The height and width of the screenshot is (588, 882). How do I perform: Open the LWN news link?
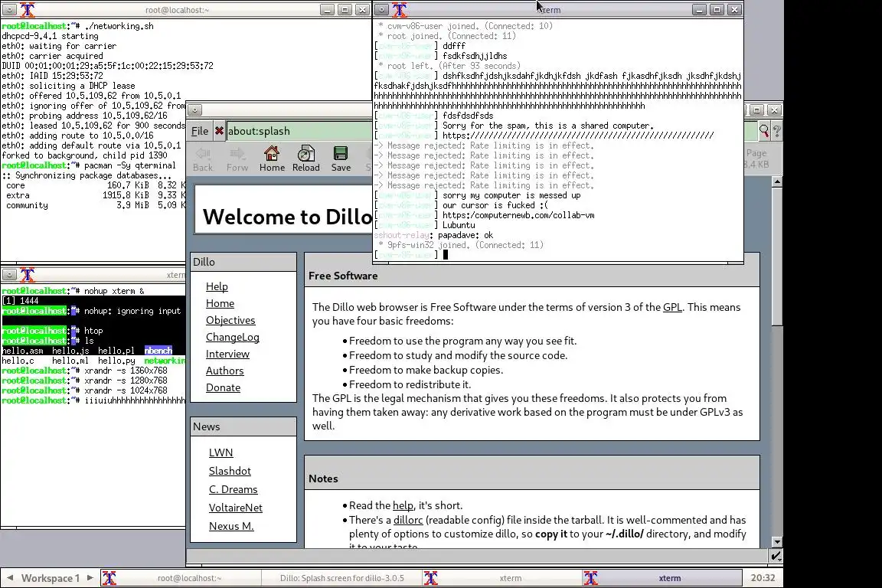(220, 452)
